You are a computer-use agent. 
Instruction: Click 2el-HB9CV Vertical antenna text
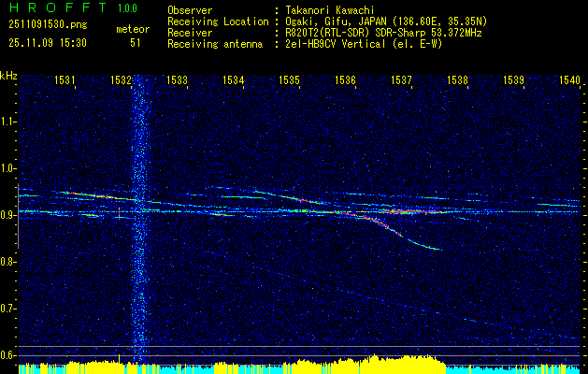362,44
